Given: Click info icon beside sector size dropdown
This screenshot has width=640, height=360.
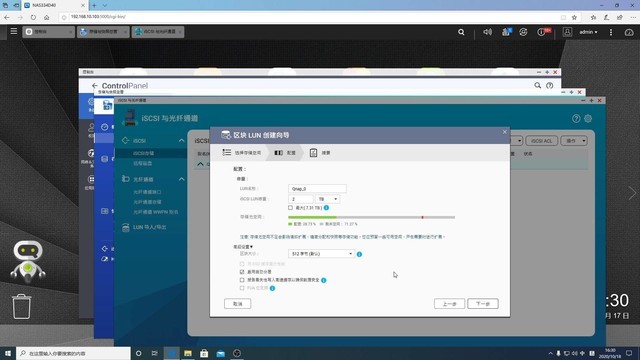Looking at the screenshot, I should [x=359, y=254].
